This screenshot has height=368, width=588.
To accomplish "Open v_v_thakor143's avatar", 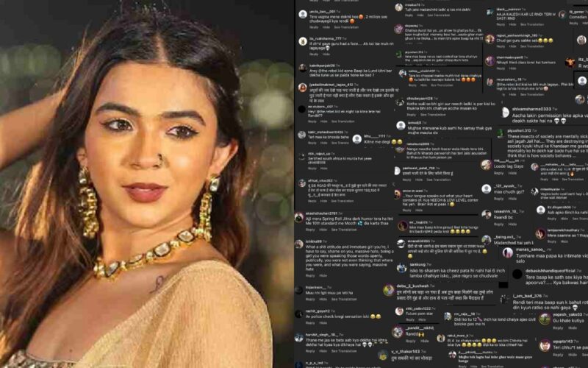I will (383, 355).
